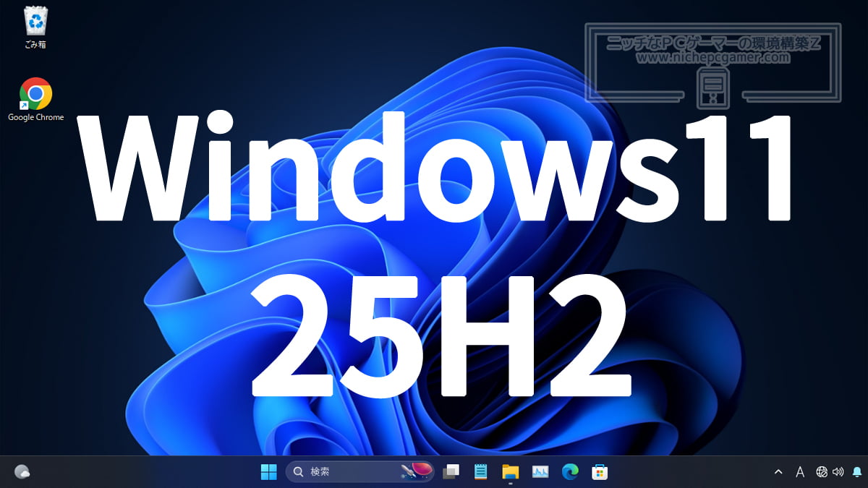Open the Windows Start menu
The image size is (868, 488).
tap(268, 472)
